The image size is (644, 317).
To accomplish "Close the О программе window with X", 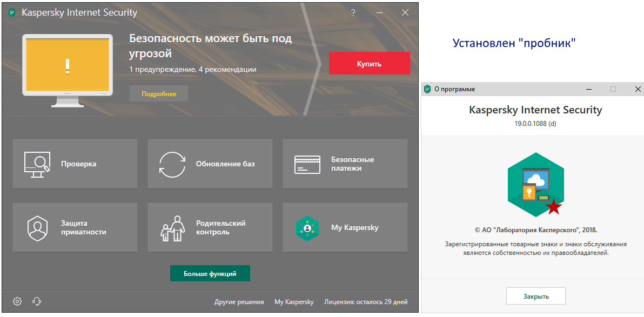I will [x=638, y=89].
